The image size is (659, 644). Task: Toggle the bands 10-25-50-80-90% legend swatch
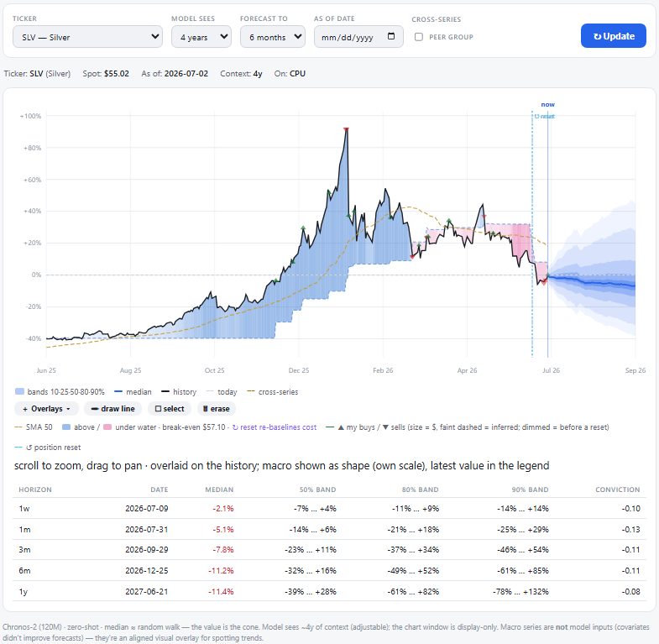click(19, 392)
